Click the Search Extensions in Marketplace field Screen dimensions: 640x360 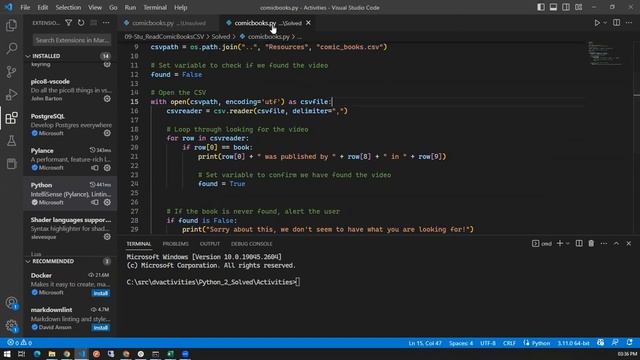[72, 40]
